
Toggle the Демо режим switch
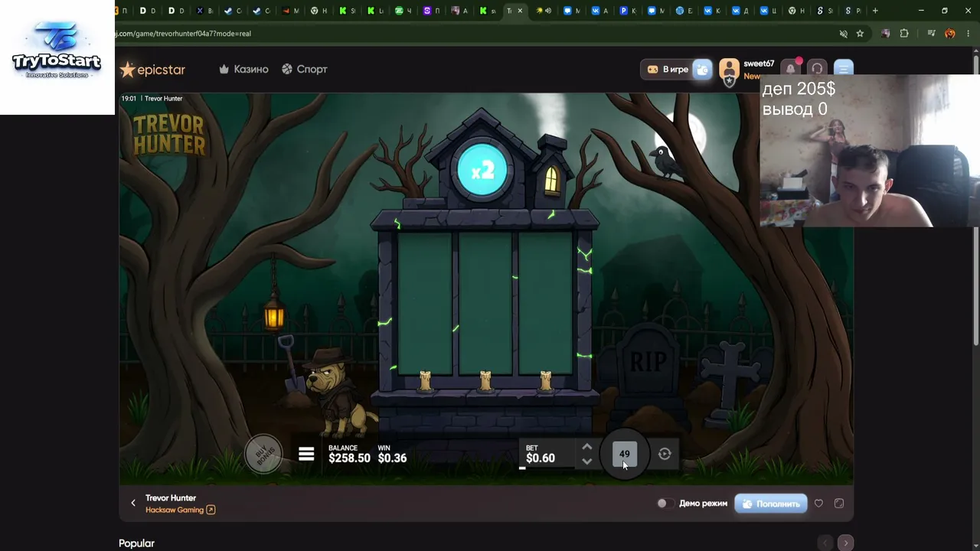pos(665,504)
